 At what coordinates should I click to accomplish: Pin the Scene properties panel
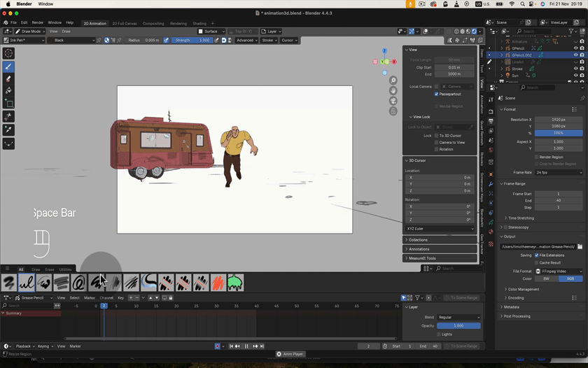click(582, 99)
